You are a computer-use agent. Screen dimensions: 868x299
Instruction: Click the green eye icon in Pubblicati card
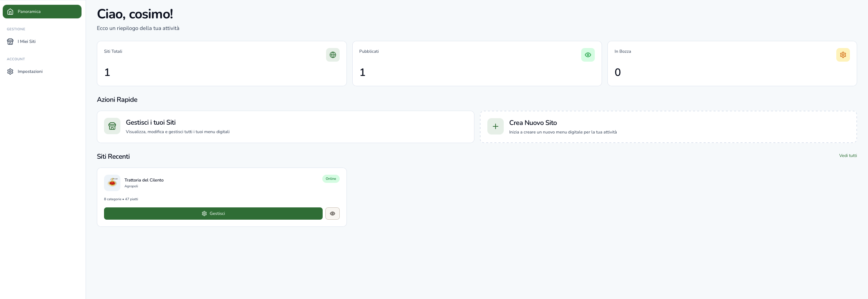pos(588,55)
